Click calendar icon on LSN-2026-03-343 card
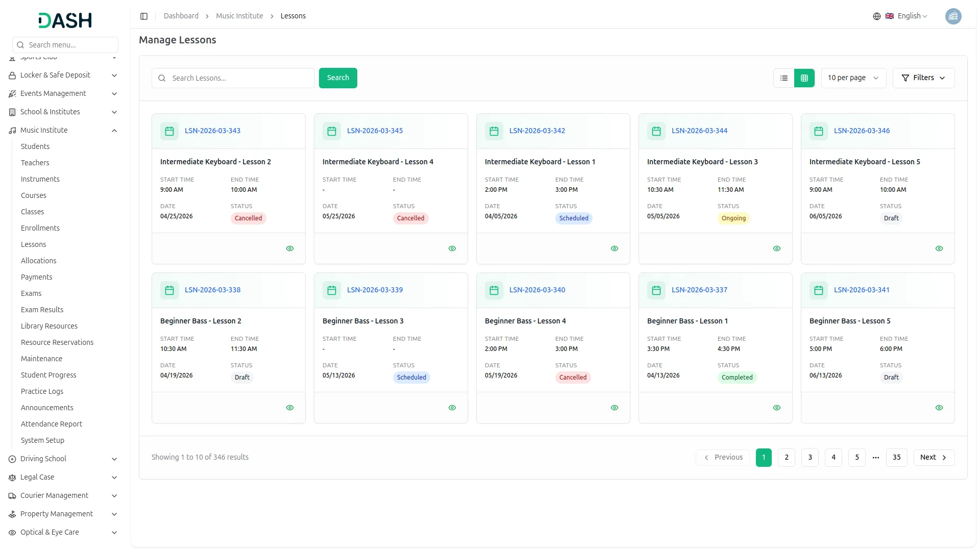 [x=169, y=131]
